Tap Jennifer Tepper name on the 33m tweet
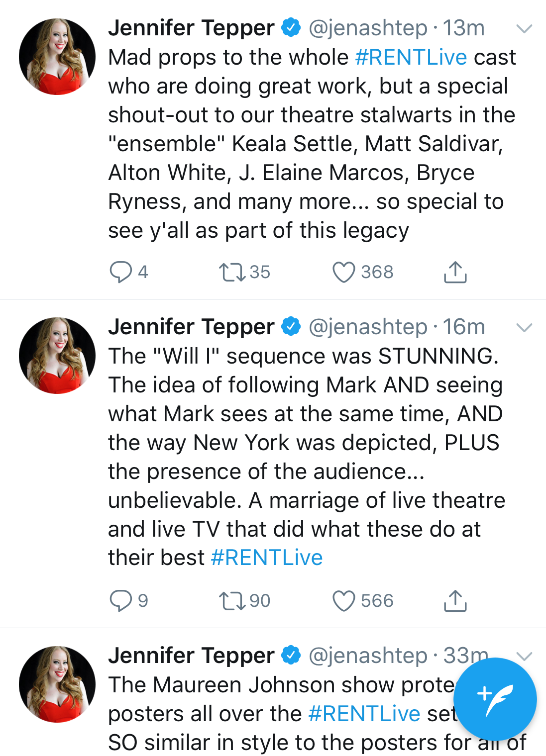This screenshot has height=756, width=546. tap(191, 656)
